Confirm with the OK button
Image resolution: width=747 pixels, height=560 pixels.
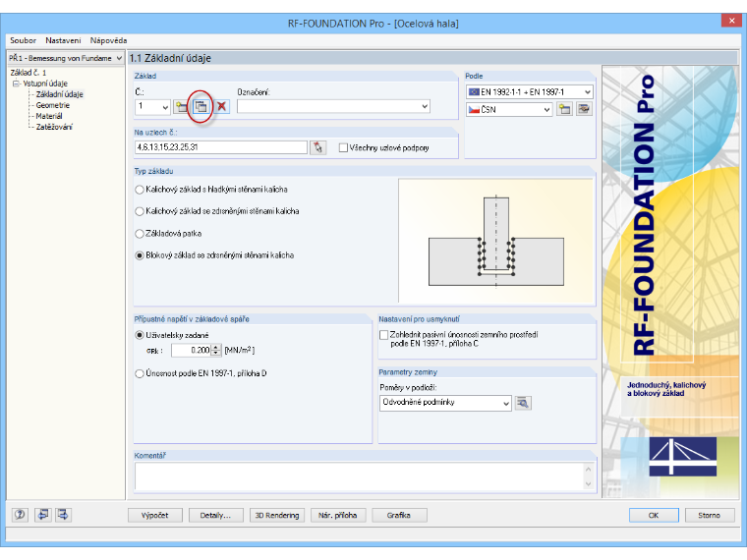pyautogui.click(x=654, y=515)
